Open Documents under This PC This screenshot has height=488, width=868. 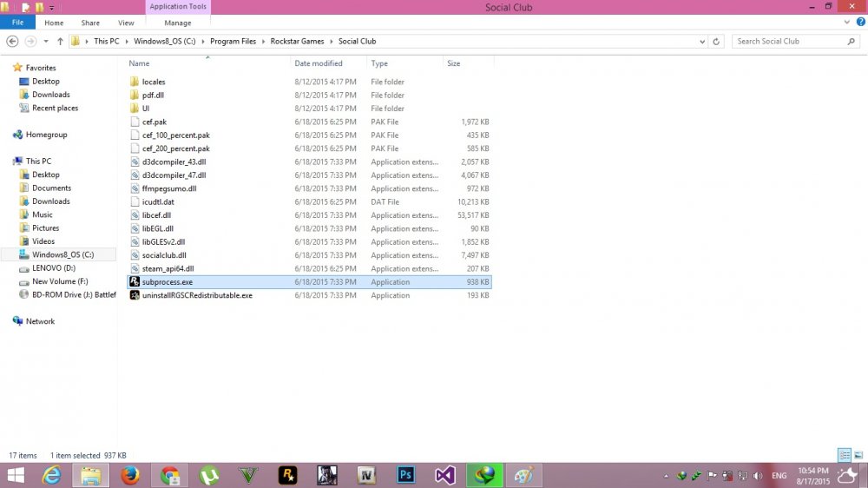51,188
